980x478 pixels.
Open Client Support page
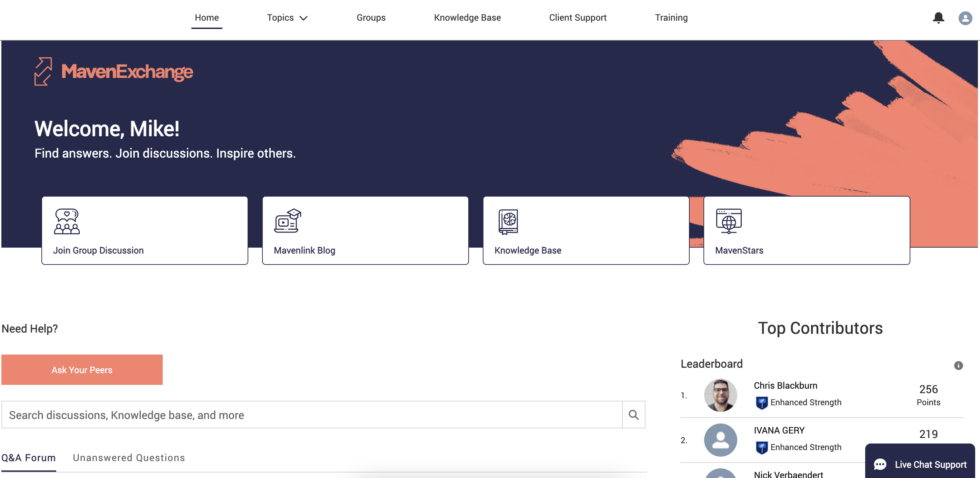coord(578,18)
